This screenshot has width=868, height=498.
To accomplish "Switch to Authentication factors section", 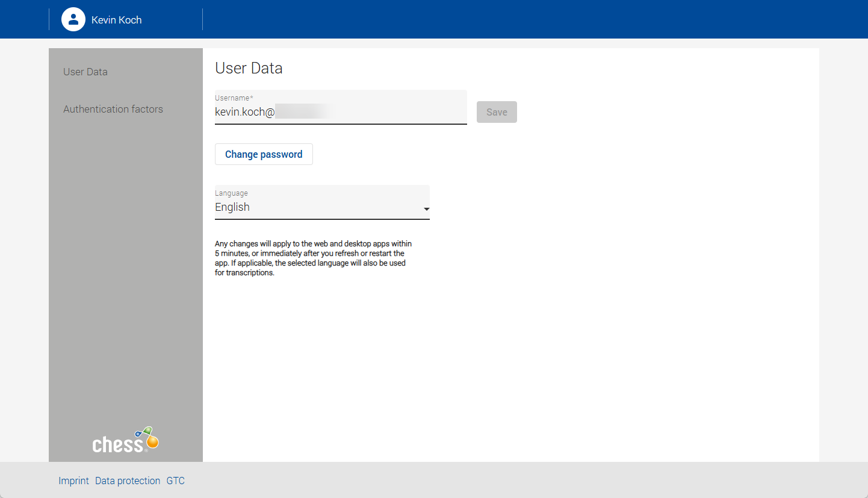I will click(113, 109).
